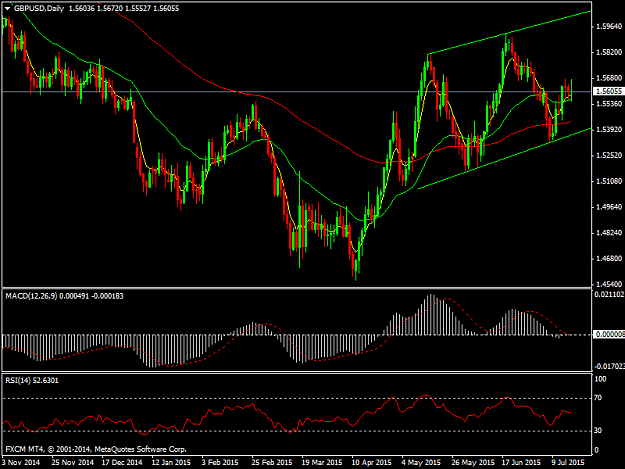Click the 1.59640 price axis value
This screenshot has width=625, height=469.
tap(609, 27)
